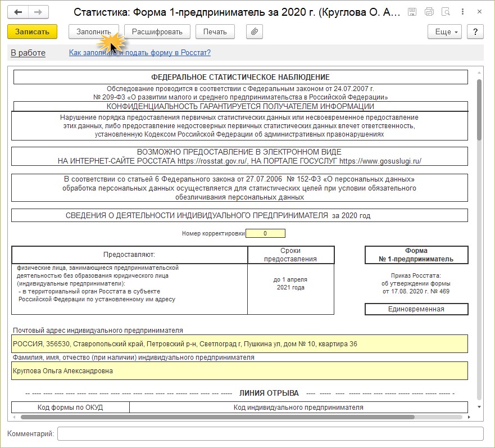Image resolution: width=495 pixels, height=448 pixels.
Task: Click the Форма № 1-предприниматель cell
Action: [416, 255]
